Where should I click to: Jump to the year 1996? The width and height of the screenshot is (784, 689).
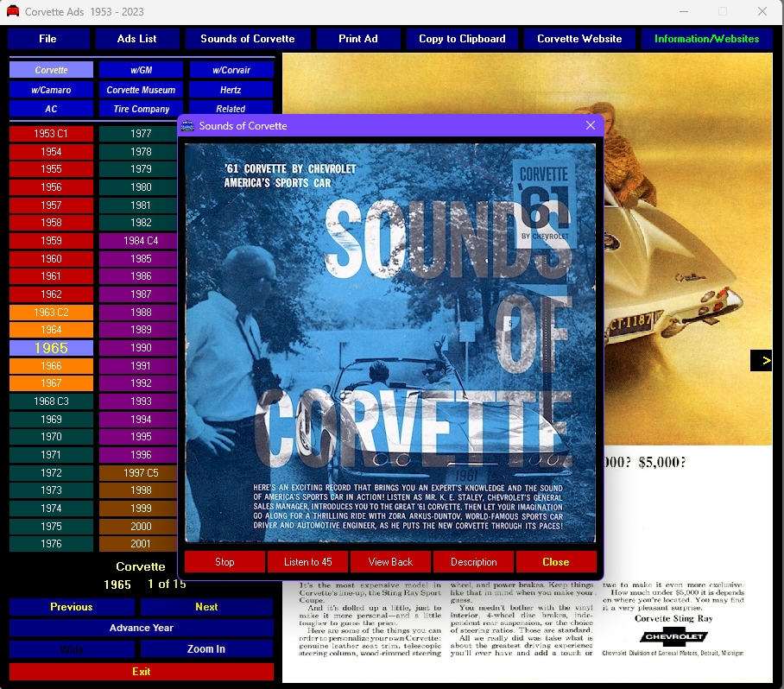[138, 455]
